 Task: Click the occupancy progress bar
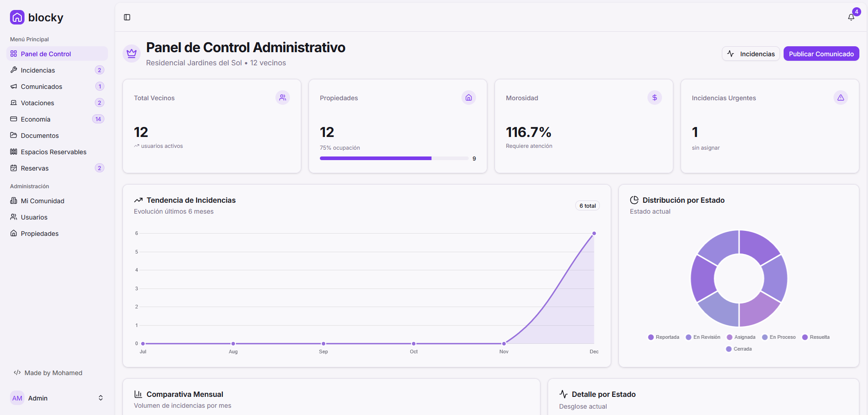pyautogui.click(x=394, y=158)
